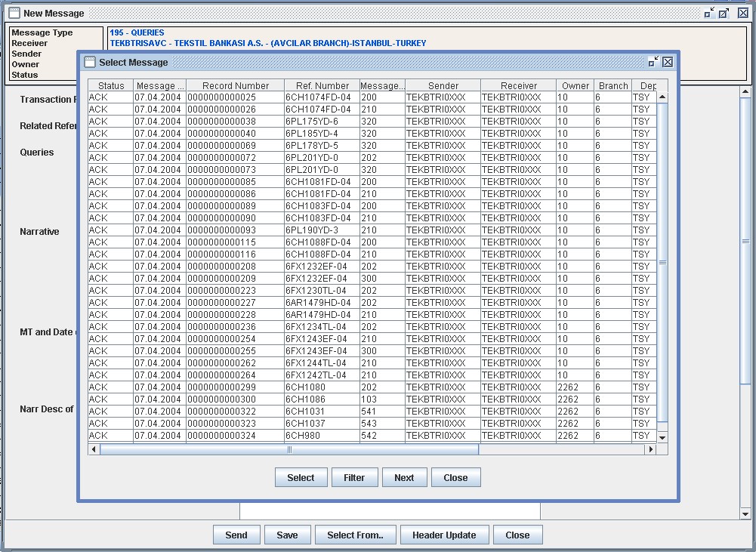Viewport: 756px width, 552px height.
Task: Select the row with reference 6CH1037
Action: [x=372, y=424]
